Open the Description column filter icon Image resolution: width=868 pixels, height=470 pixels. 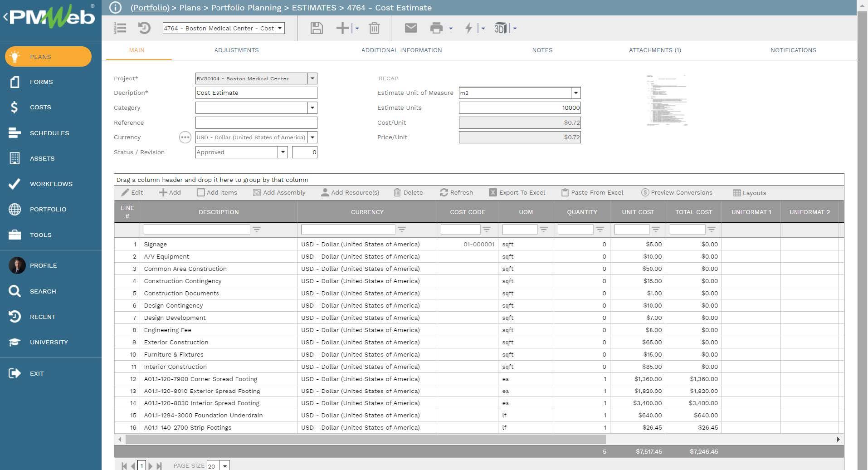(x=257, y=230)
